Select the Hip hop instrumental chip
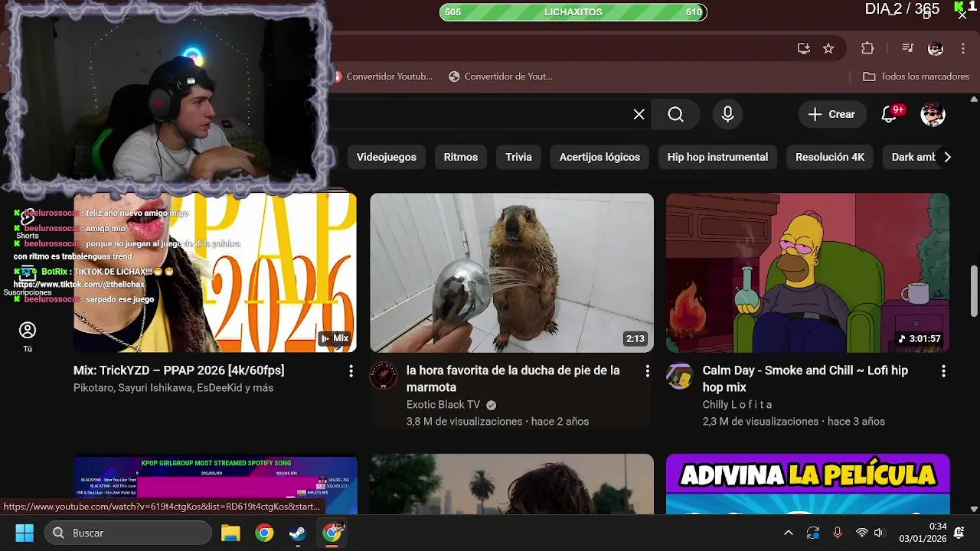This screenshot has height=551, width=980. click(717, 157)
